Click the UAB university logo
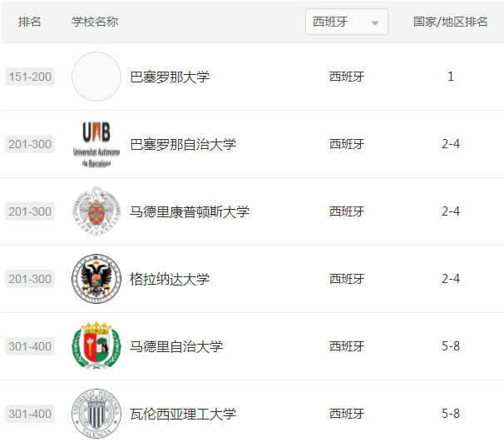This screenshot has width=504, height=447. (x=96, y=144)
